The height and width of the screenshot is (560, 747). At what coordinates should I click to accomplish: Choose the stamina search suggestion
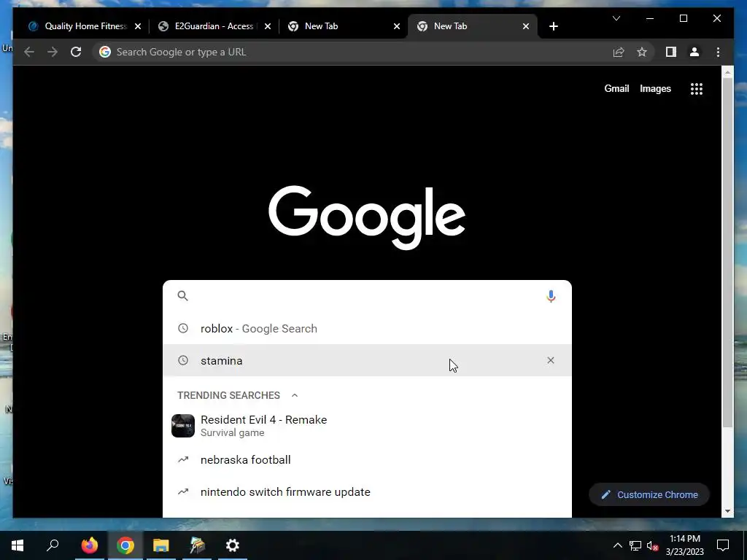point(367,360)
